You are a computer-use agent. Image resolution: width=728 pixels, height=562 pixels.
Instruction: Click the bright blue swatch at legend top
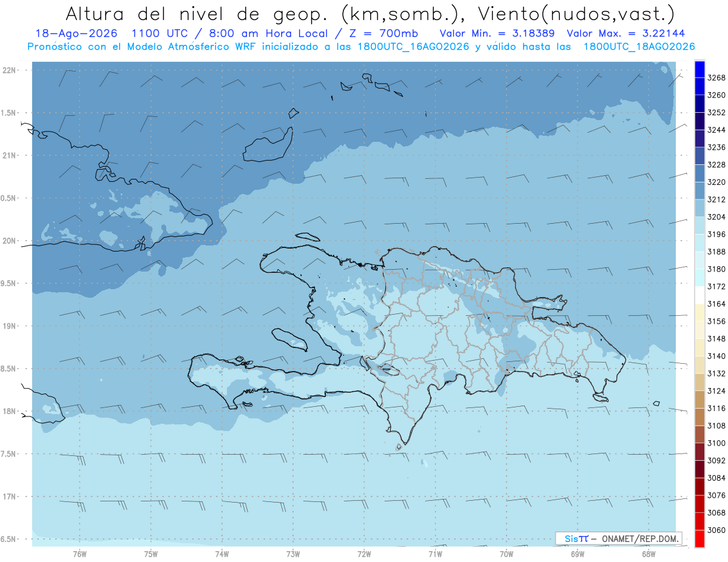pos(699,69)
